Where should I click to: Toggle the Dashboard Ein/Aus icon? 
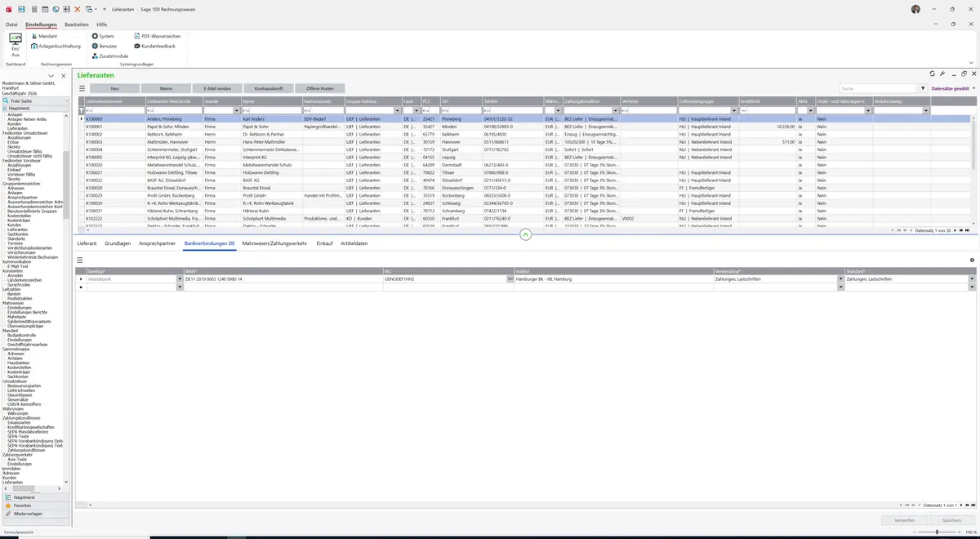pos(15,45)
